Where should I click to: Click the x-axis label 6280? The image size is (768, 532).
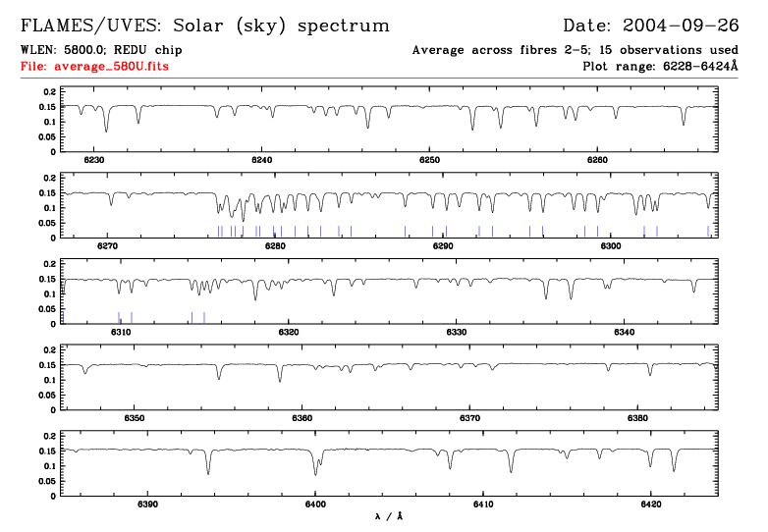[x=275, y=246]
